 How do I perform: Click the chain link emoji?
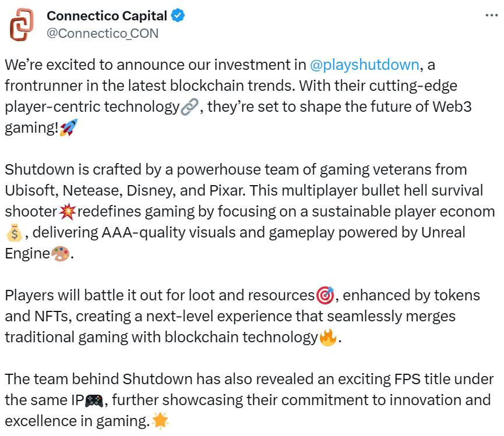pos(189,108)
